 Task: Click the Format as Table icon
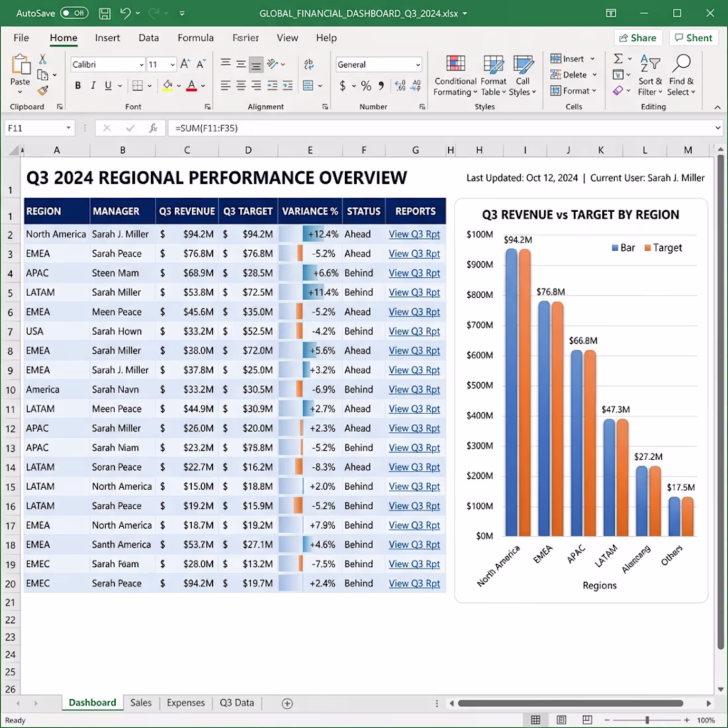[493, 65]
